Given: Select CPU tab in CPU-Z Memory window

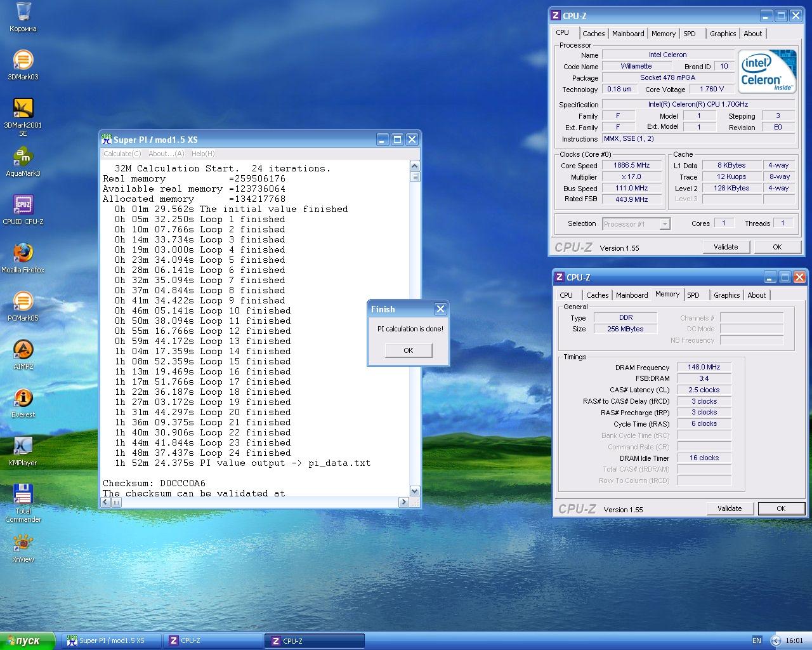Looking at the screenshot, I should tap(566, 295).
